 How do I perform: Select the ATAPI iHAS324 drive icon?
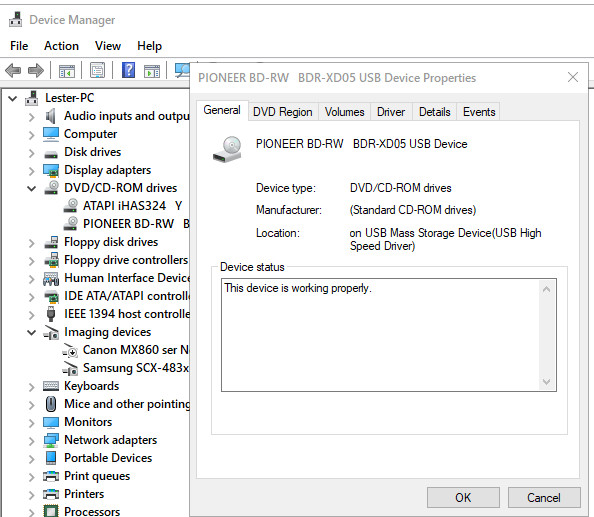(x=71, y=206)
